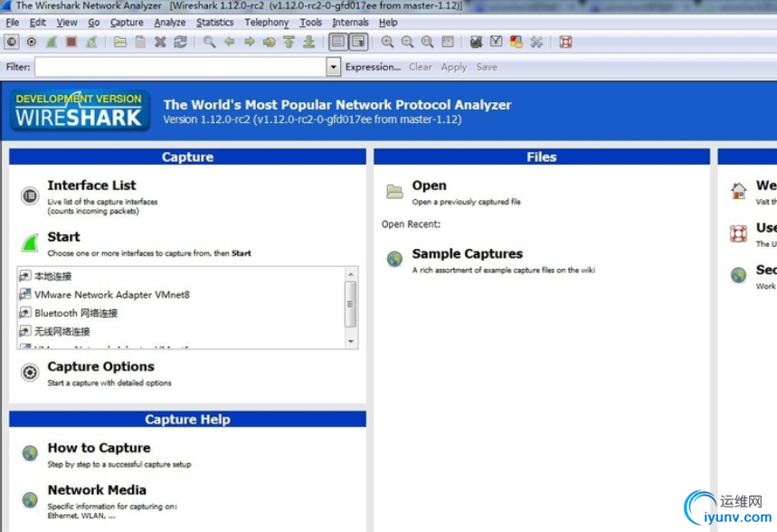
Task: Click Apply to apply the filter
Action: (454, 67)
